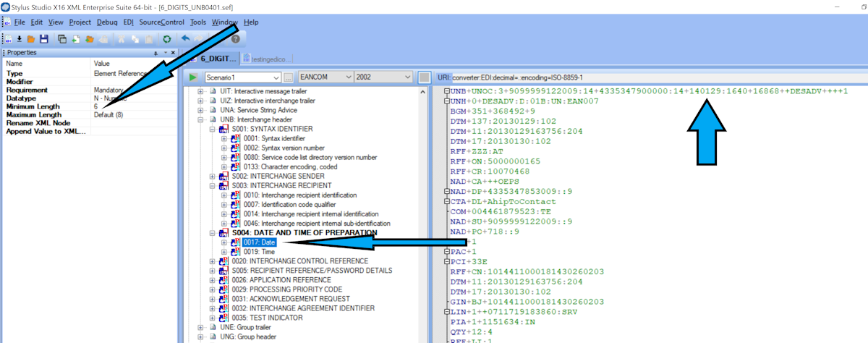The image size is (868, 343).
Task: Click the Save All windows toolbar icon
Action: point(62,38)
